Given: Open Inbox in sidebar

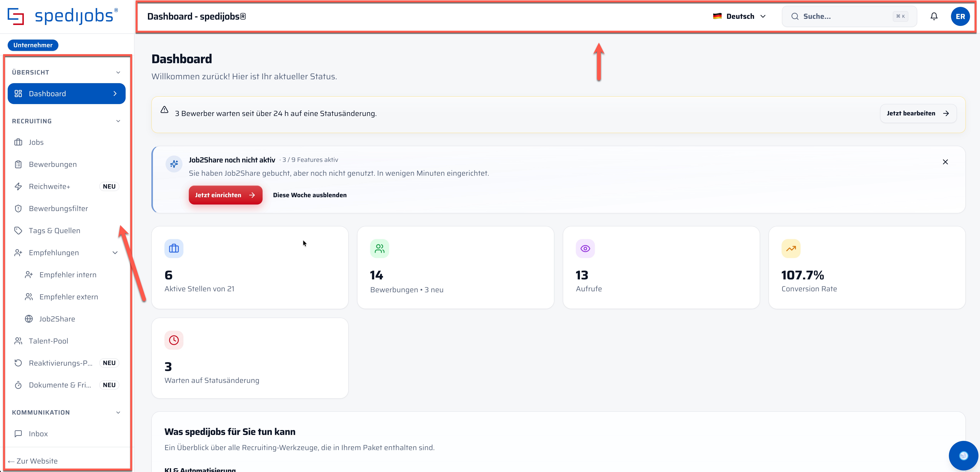Looking at the screenshot, I should coord(67,434).
